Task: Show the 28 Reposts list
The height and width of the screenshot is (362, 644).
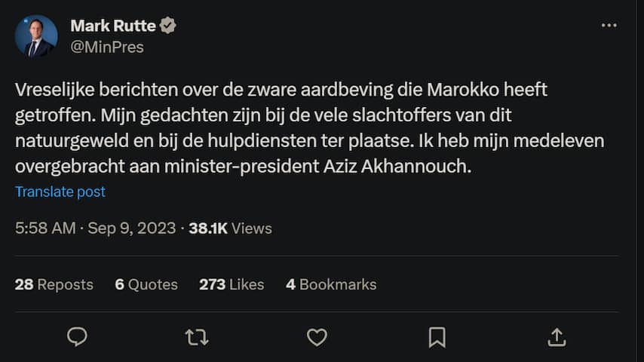Action: click(x=54, y=284)
